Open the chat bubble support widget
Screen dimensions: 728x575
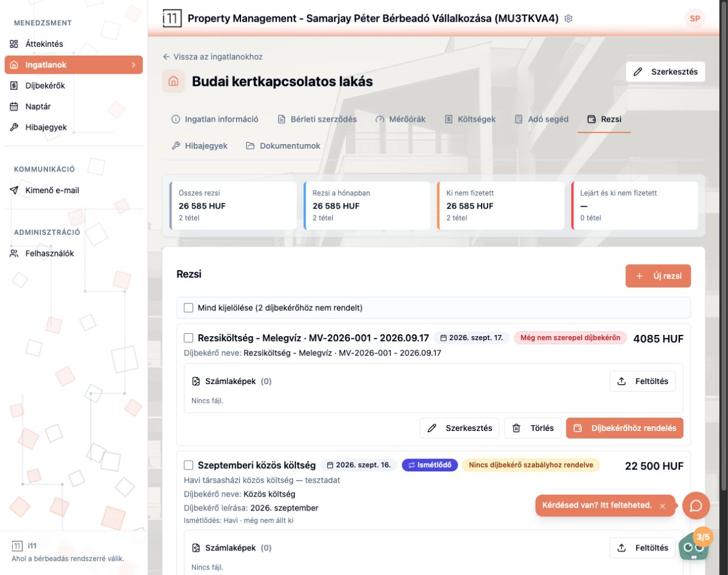696,505
